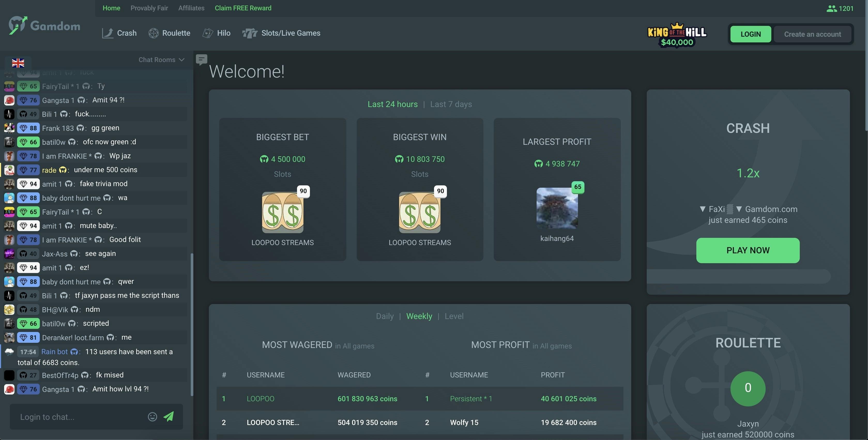This screenshot has height=440, width=868.
Task: Click the LOGIN button
Action: (x=750, y=34)
